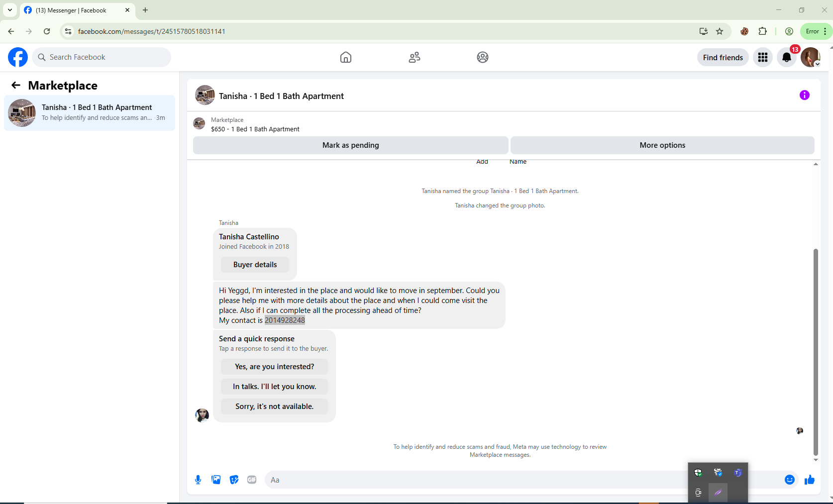Pick a GIF with the GIF icon
The height and width of the screenshot is (504, 833).
(252, 480)
